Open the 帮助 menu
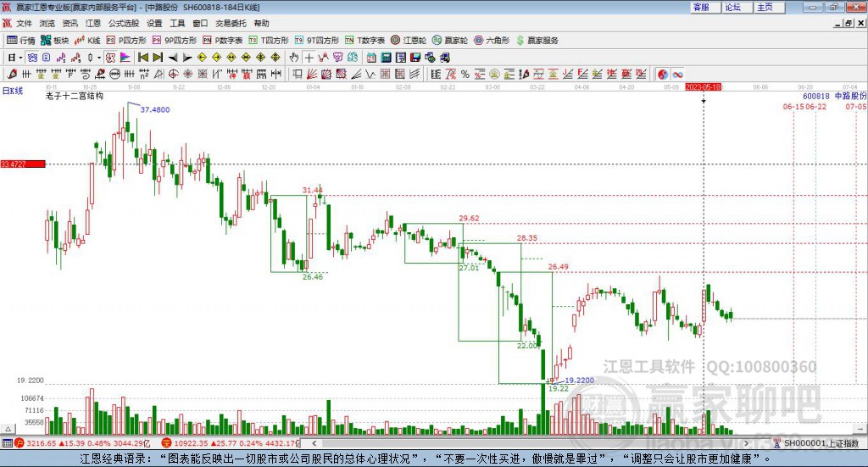The width and height of the screenshot is (868, 467). (261, 23)
